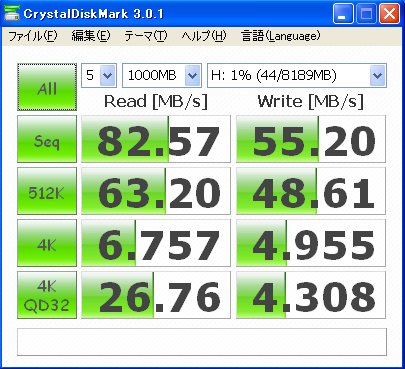Open the ファイル(F) menu
This screenshot has height=369, width=405.
click(33, 36)
